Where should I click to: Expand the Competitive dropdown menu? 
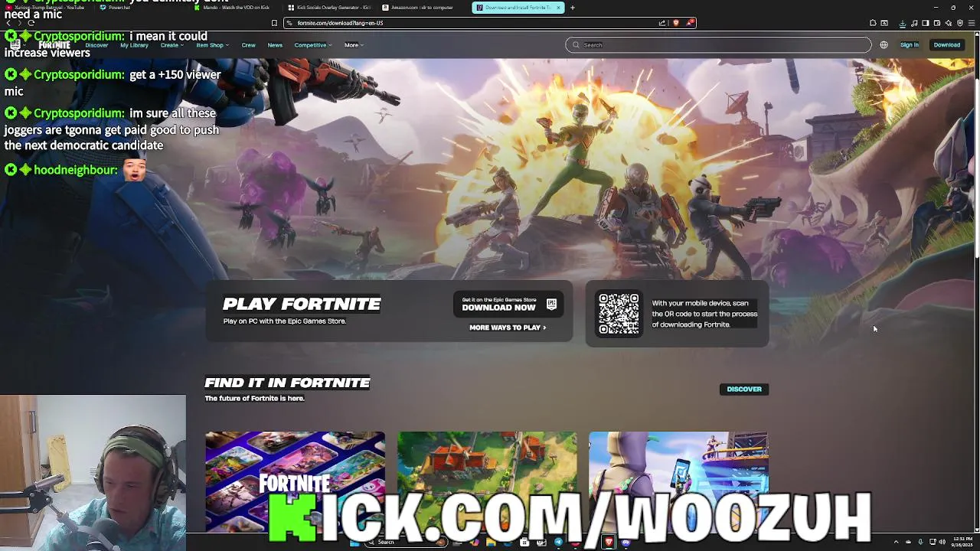(312, 45)
